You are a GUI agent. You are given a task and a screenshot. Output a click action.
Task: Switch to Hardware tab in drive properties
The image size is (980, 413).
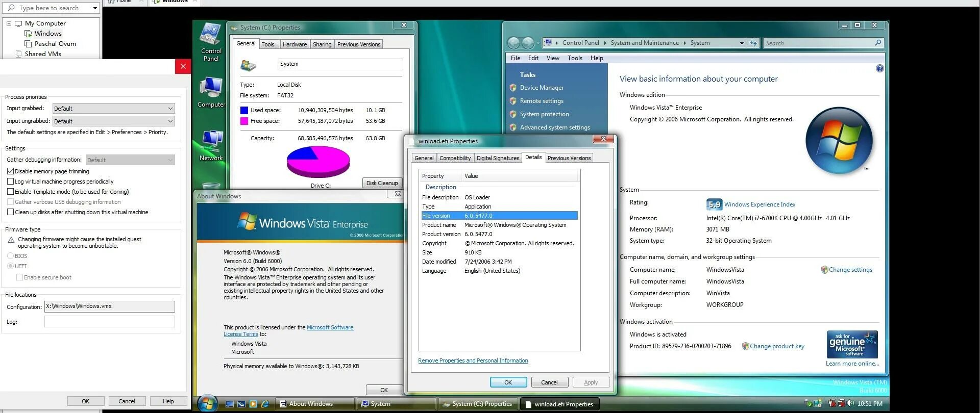(x=295, y=44)
